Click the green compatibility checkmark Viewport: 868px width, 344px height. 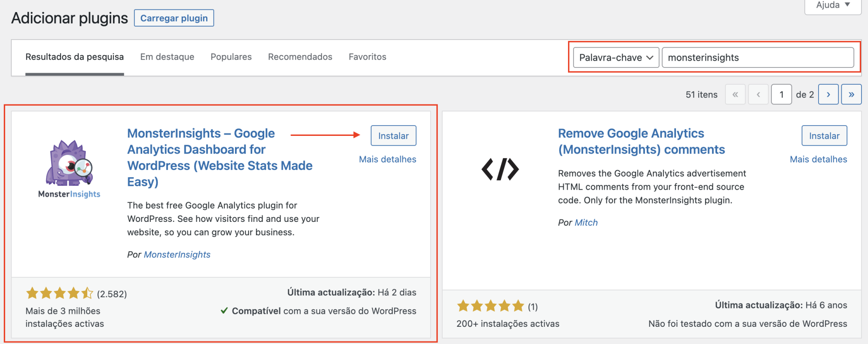click(x=225, y=310)
